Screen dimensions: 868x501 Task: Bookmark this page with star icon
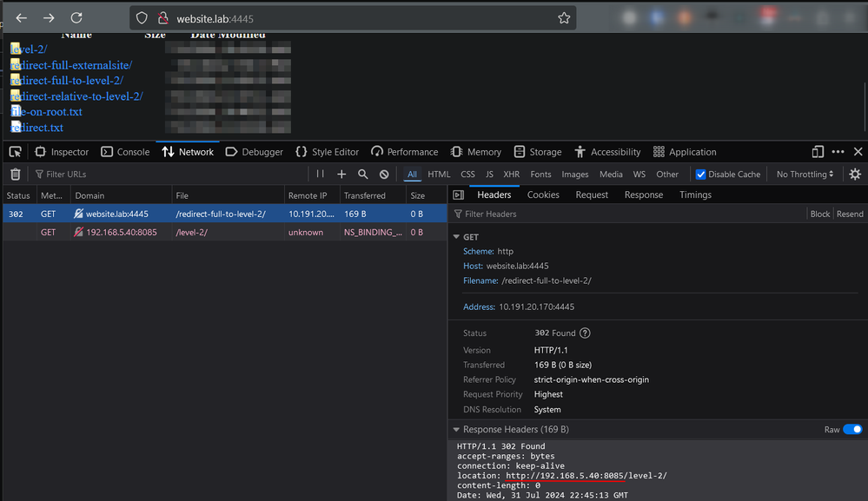(564, 18)
